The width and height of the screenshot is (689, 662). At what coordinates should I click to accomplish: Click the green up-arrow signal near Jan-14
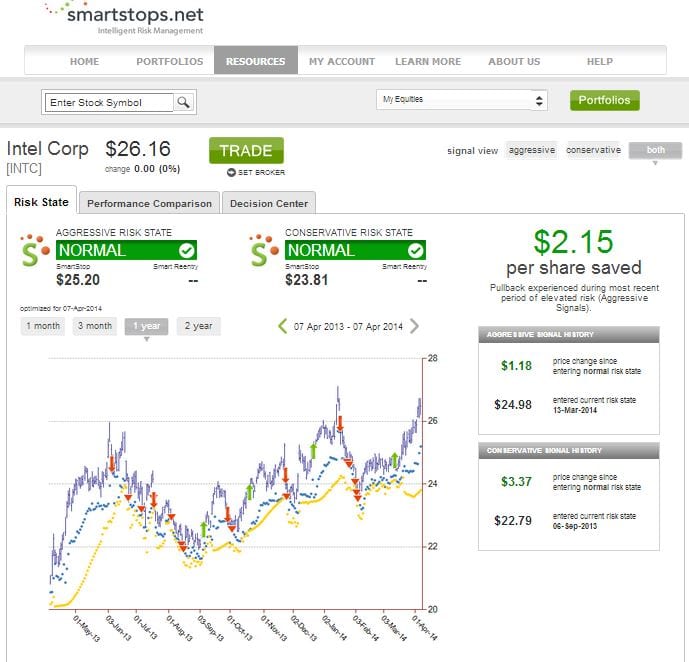click(313, 452)
